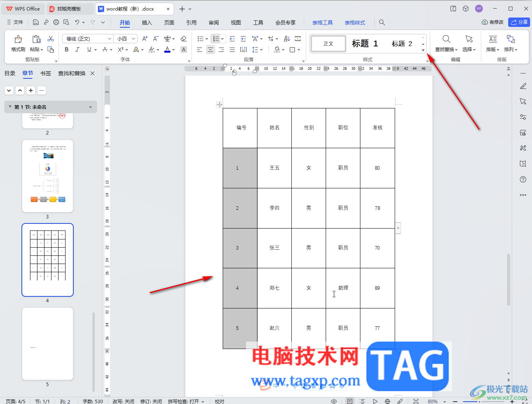The height and width of the screenshot is (404, 532).
Task: Open the Insert (插入) ribbon tab
Action: [x=147, y=23]
